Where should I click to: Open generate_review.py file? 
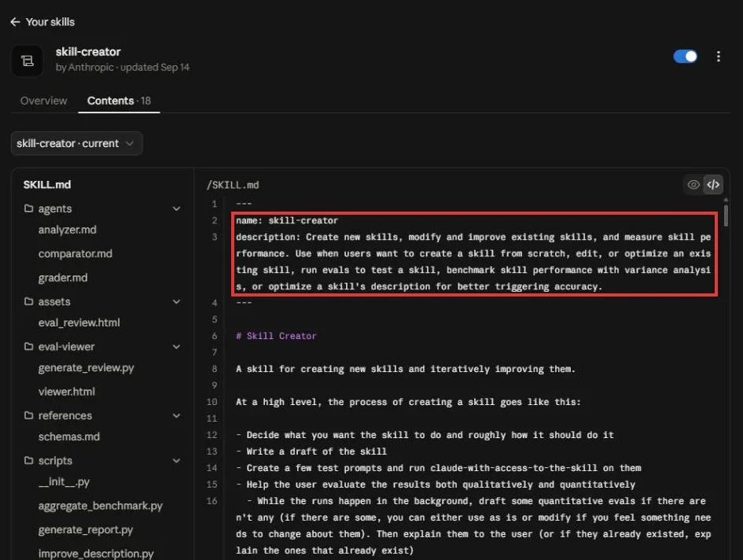(86, 367)
